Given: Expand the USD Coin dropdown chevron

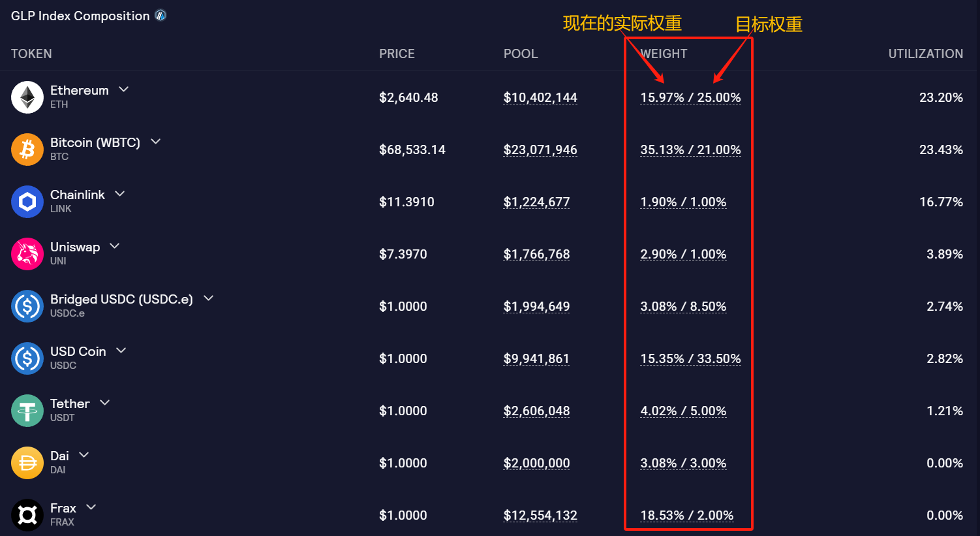Looking at the screenshot, I should click(121, 351).
